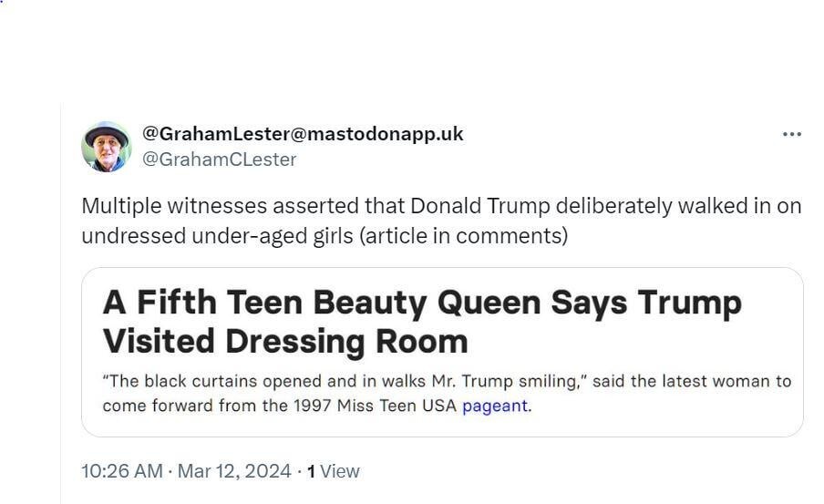Visit the @GrahamCLester handle profile
824x504 pixels.
[219, 159]
